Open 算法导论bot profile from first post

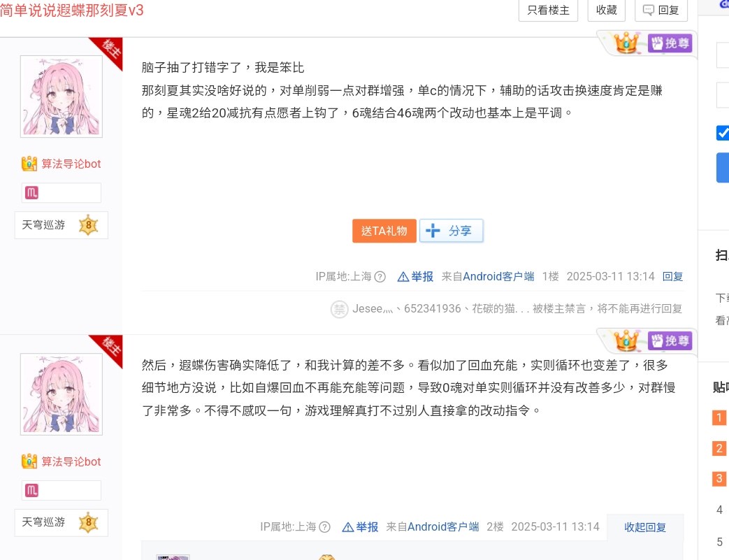tap(71, 164)
